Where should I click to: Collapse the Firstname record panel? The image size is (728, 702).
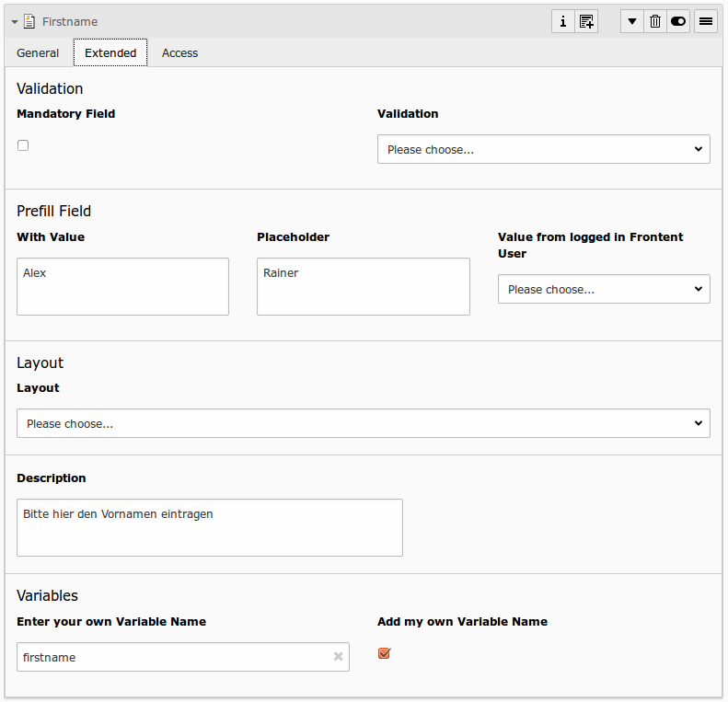[15, 21]
